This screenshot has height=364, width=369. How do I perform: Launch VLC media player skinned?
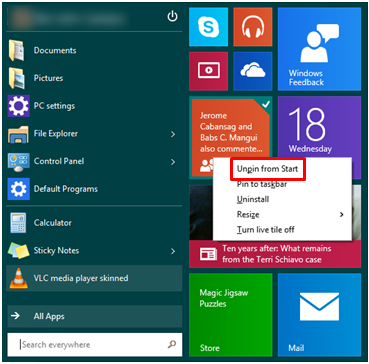pyautogui.click(x=94, y=278)
